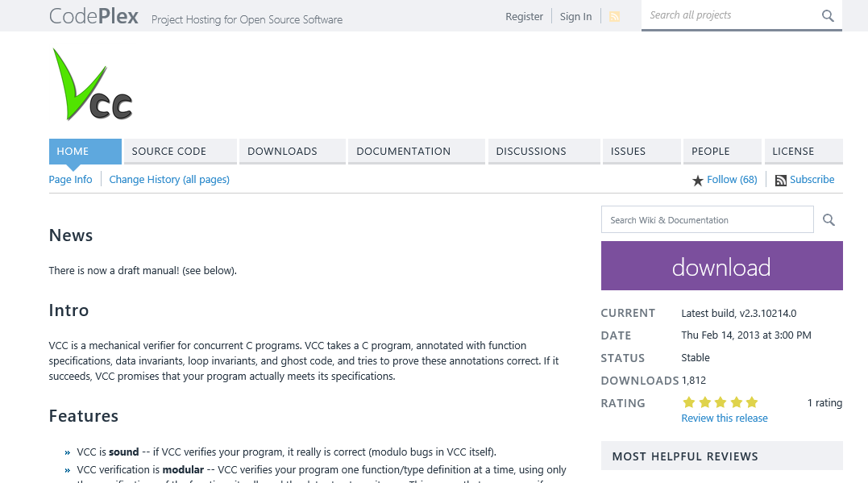The image size is (868, 483).
Task: Click Review this release link
Action: [724, 418]
